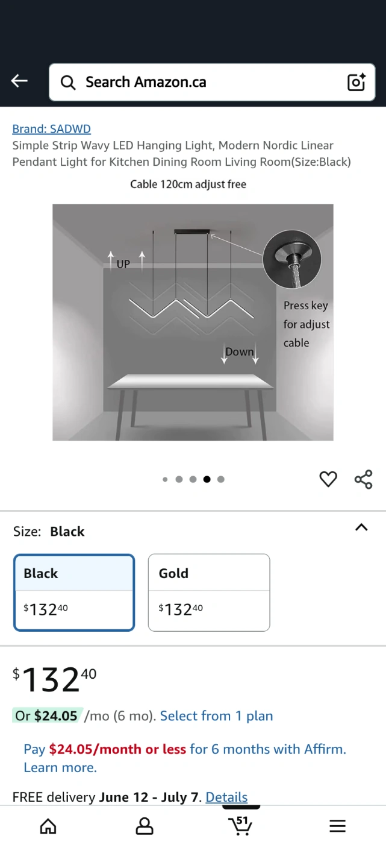The height and width of the screenshot is (868, 386).
Task: Open hamburger menu in bottom bar
Action: point(338,826)
